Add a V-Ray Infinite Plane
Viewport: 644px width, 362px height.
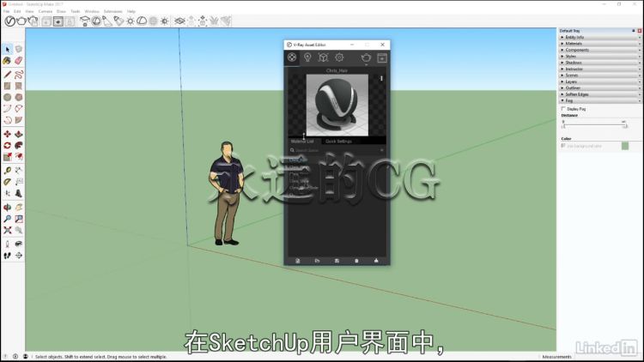coord(179,21)
